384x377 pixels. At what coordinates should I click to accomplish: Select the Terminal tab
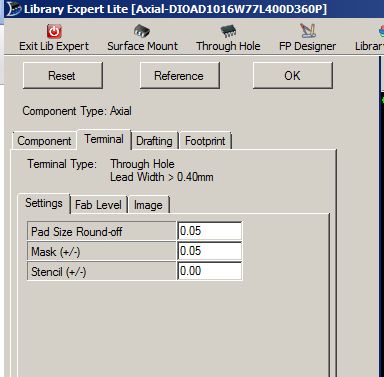click(104, 139)
